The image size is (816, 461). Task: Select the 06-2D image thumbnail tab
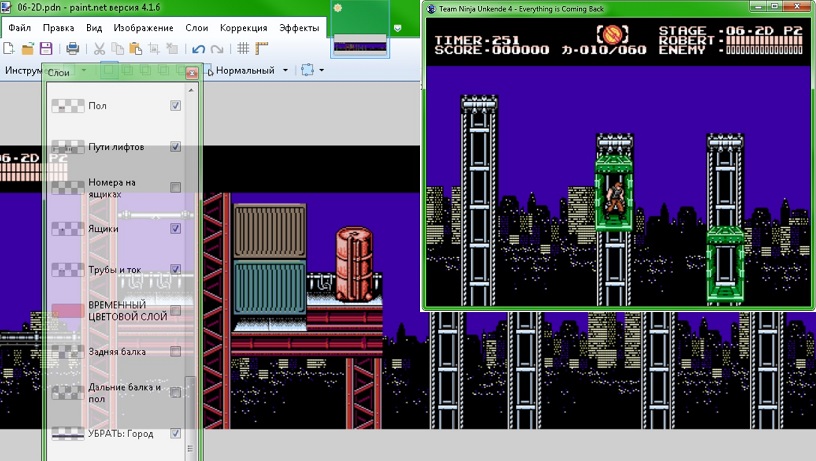coord(360,29)
